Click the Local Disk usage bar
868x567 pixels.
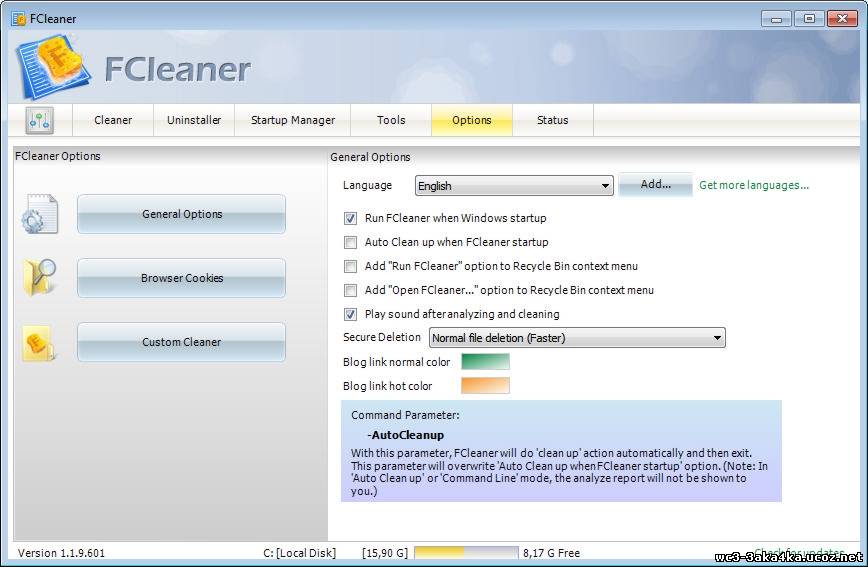coord(466,552)
